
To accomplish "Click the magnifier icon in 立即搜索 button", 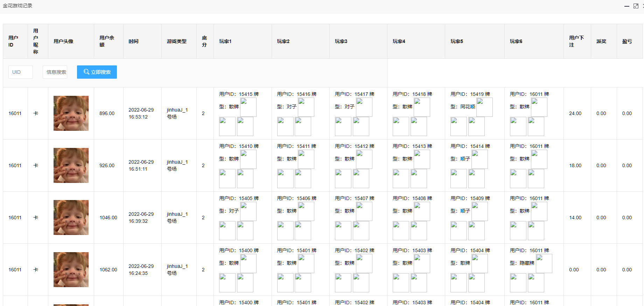I will point(86,72).
